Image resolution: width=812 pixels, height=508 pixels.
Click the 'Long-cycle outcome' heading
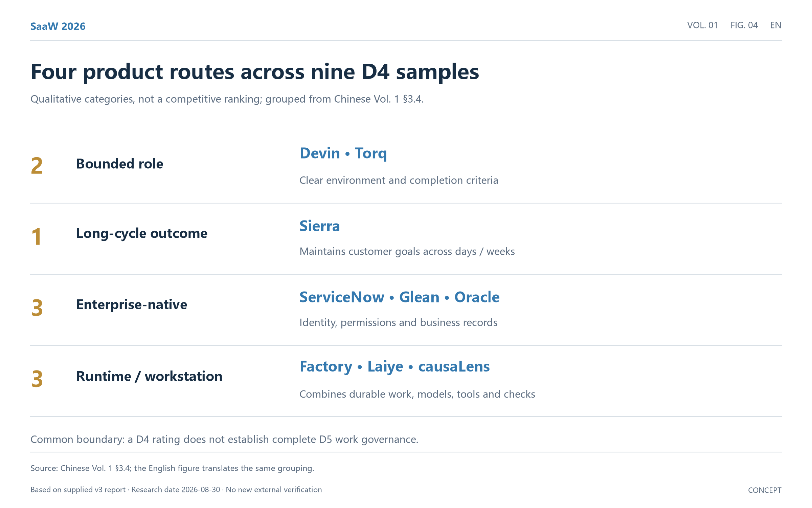pyautogui.click(x=142, y=234)
